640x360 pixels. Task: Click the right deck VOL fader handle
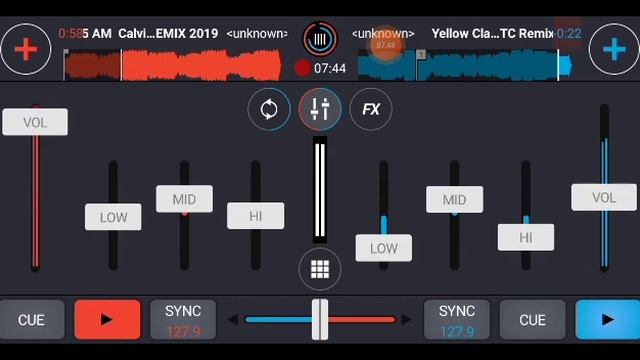pyautogui.click(x=604, y=198)
